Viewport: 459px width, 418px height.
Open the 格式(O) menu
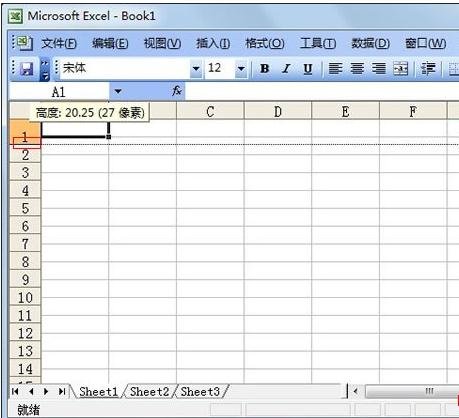[265, 43]
